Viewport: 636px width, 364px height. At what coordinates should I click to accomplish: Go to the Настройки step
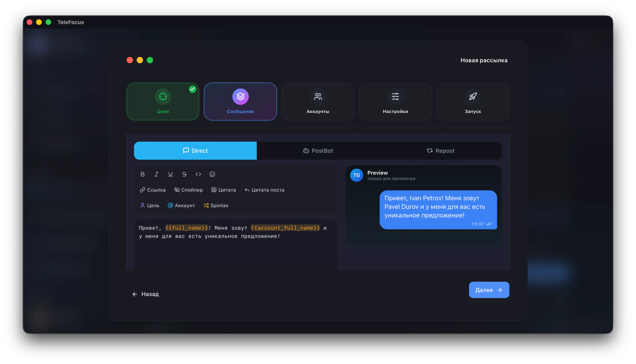click(395, 102)
